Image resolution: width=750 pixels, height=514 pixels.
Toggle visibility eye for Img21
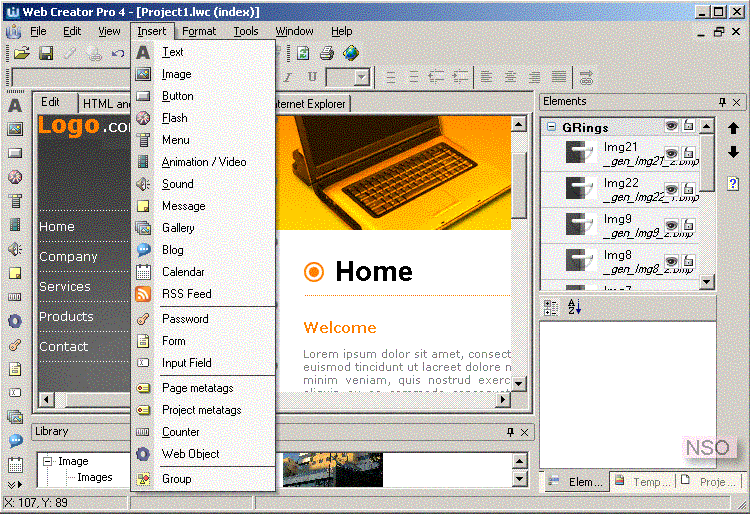pos(672,153)
